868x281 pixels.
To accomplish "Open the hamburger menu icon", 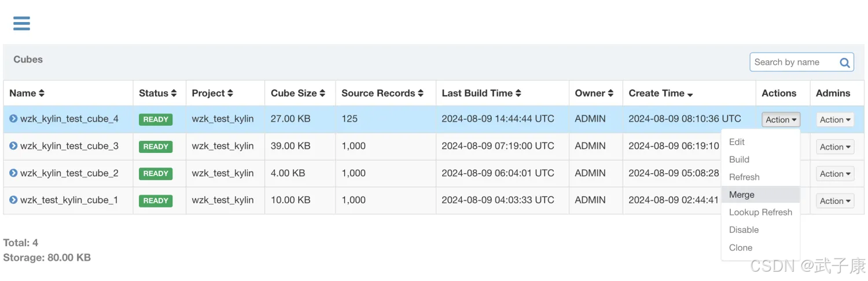I will (21, 23).
